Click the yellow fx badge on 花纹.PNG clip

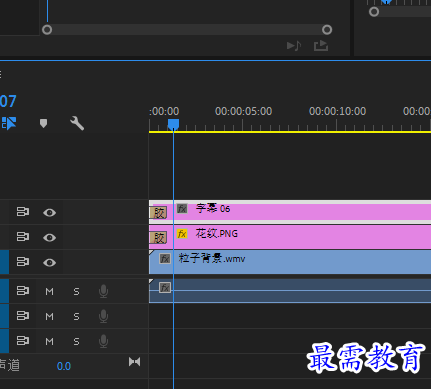pos(182,234)
